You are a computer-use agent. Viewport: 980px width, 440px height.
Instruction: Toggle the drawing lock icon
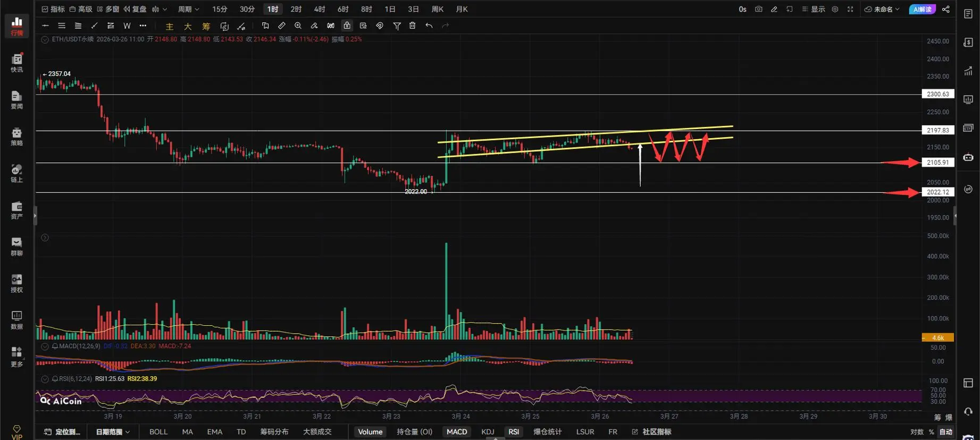pos(347,26)
